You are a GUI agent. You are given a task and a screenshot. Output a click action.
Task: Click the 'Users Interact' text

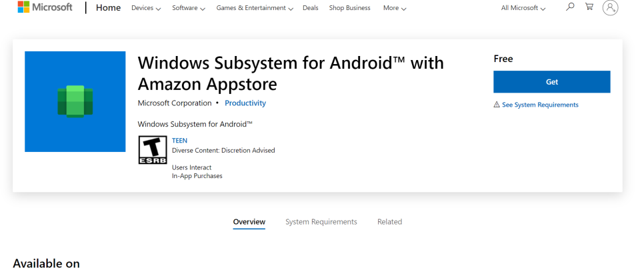192,167
